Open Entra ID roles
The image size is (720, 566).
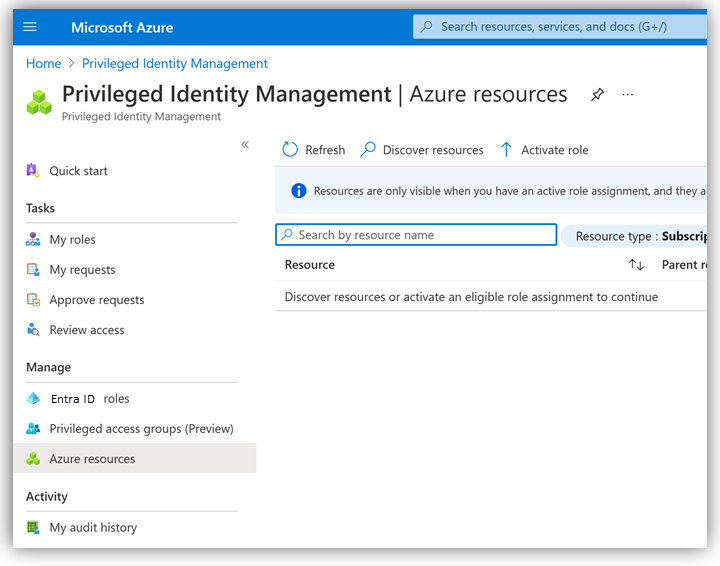[90, 399]
